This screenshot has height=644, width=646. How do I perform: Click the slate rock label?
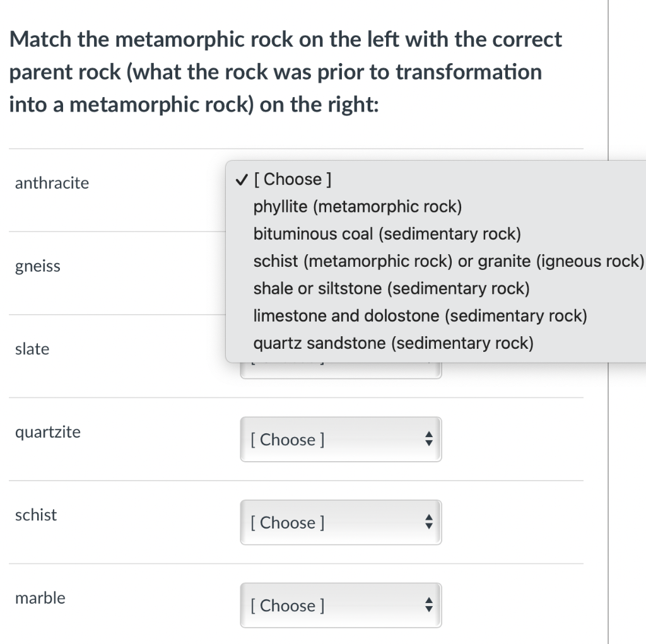pos(32,349)
